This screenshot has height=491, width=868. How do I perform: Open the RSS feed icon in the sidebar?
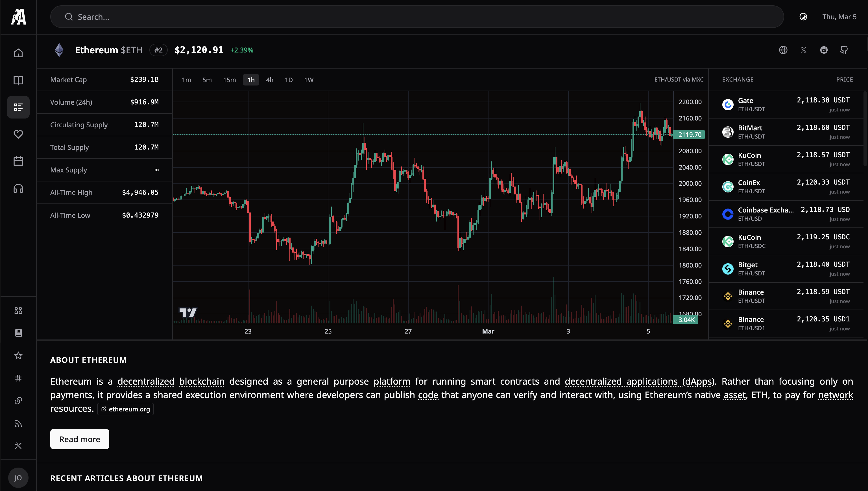[18, 423]
